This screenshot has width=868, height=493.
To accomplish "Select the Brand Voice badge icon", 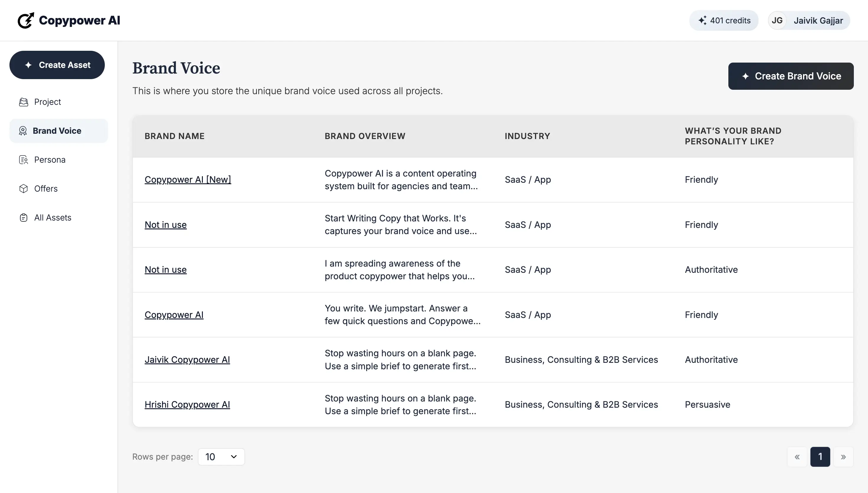I will click(x=23, y=131).
